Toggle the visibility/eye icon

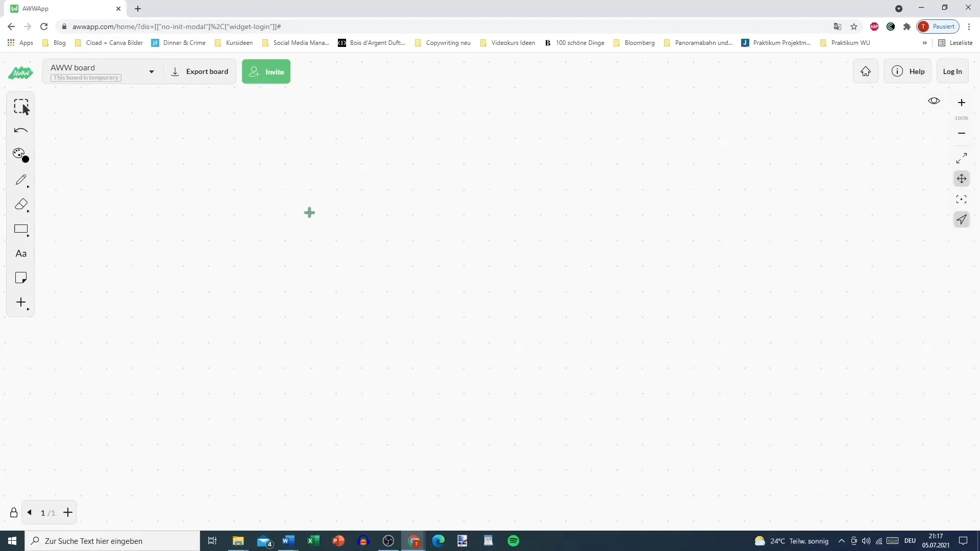click(934, 102)
